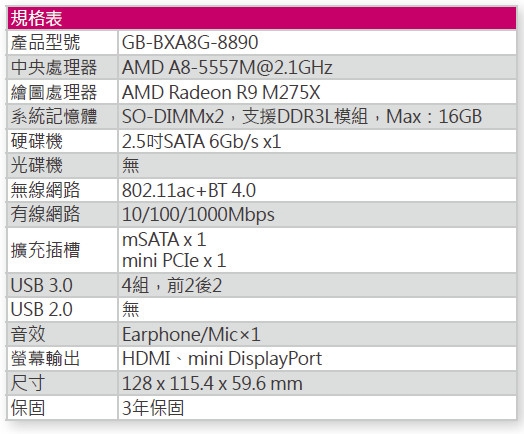The width and height of the screenshot is (524, 434).
Task: Select the model number GB-BXA8G-8890
Action: 190,42
